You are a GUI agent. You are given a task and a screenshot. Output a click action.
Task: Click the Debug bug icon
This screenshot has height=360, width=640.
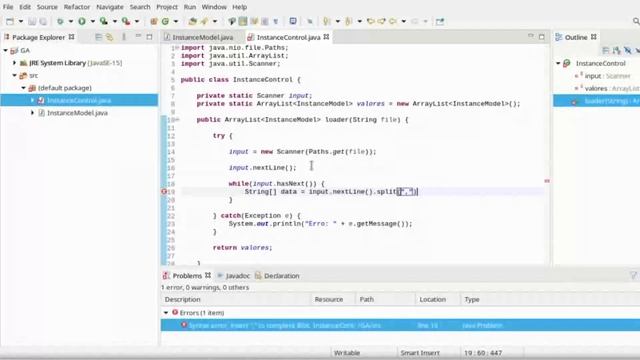60,21
